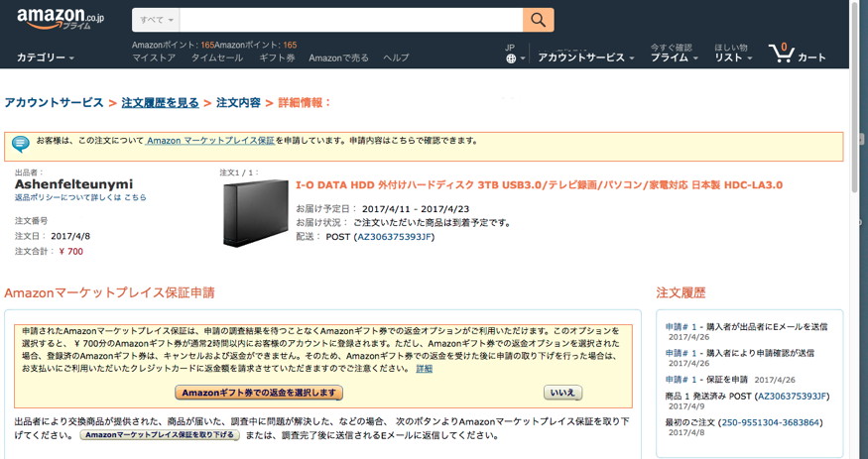The width and height of the screenshot is (868, 459).
Task: Click the globe language icon
Action: click(x=511, y=59)
